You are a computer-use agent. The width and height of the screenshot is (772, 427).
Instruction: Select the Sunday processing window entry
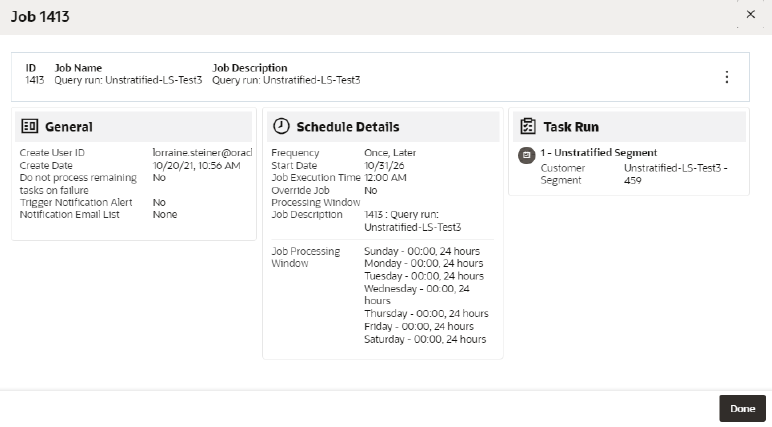pyautogui.click(x=422, y=251)
